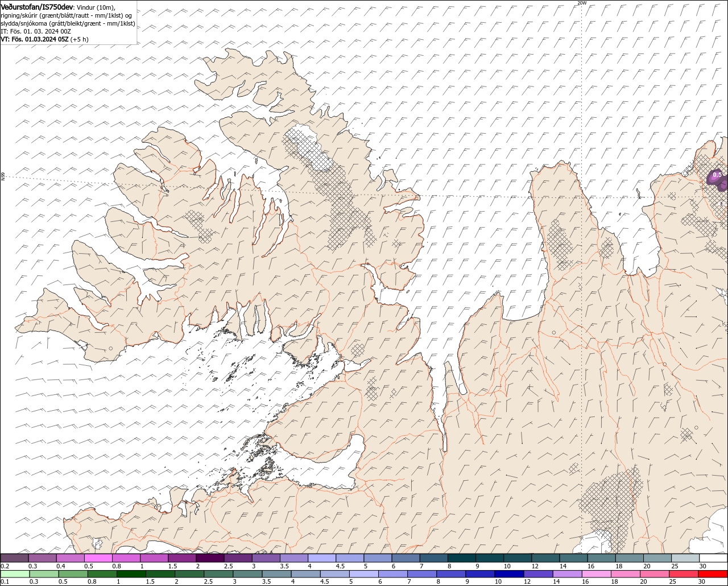Click the rotated latitude label on left edge
Viewport: 728px width, 586px height.
coord(3,177)
